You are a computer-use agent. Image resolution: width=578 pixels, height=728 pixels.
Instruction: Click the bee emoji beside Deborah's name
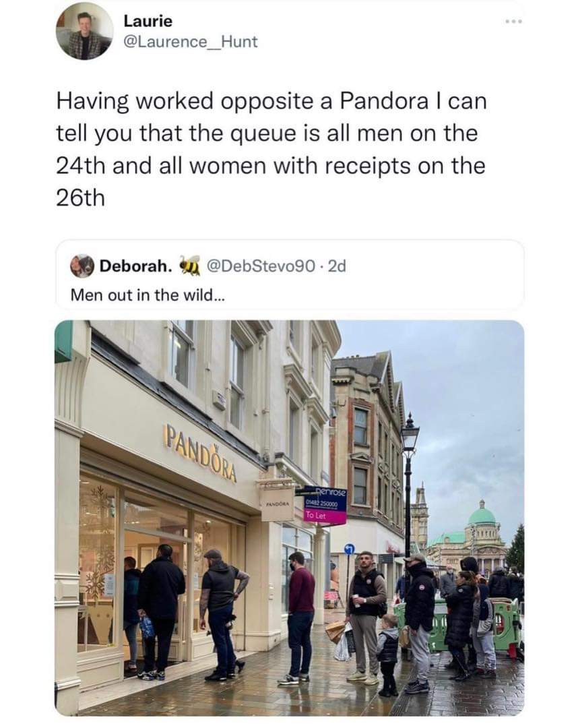point(189,266)
